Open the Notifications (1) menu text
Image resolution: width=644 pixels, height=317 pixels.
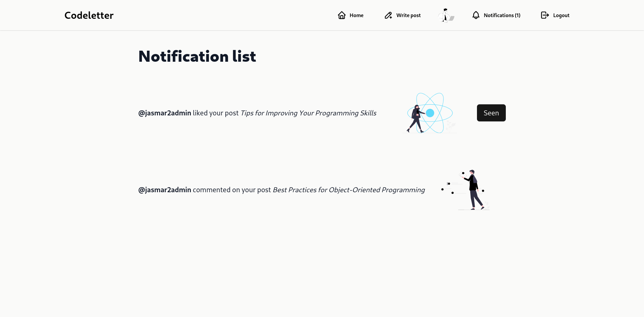click(x=502, y=15)
